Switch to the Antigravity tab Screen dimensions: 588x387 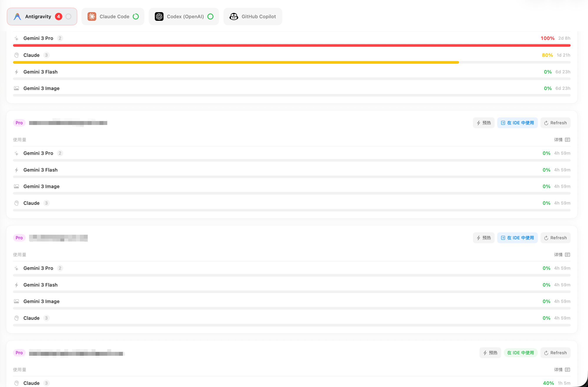tap(38, 16)
